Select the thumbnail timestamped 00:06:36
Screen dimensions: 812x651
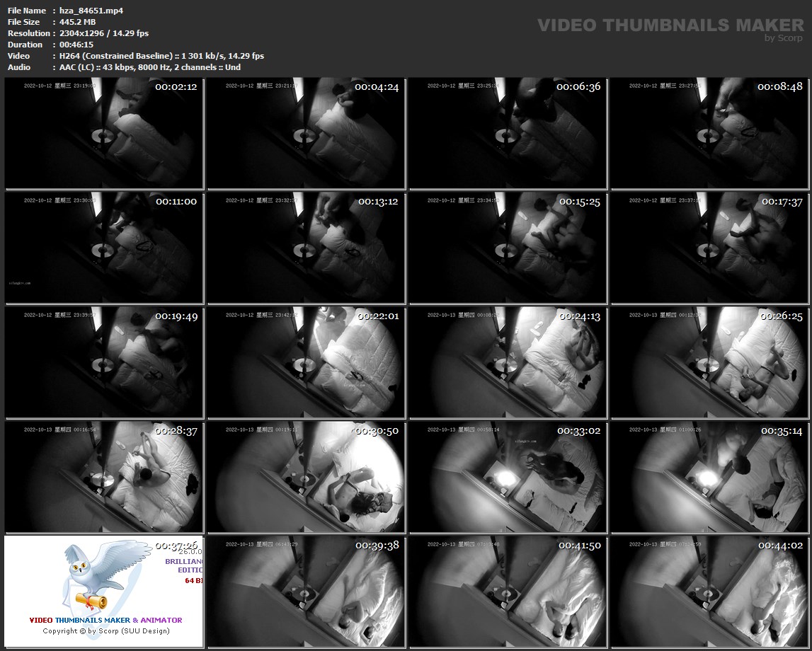(x=508, y=133)
